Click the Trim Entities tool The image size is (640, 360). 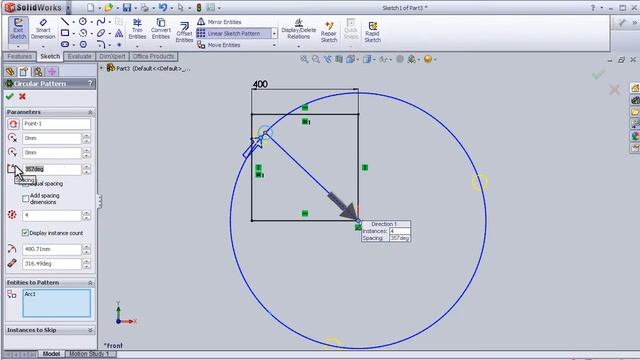tap(137, 29)
